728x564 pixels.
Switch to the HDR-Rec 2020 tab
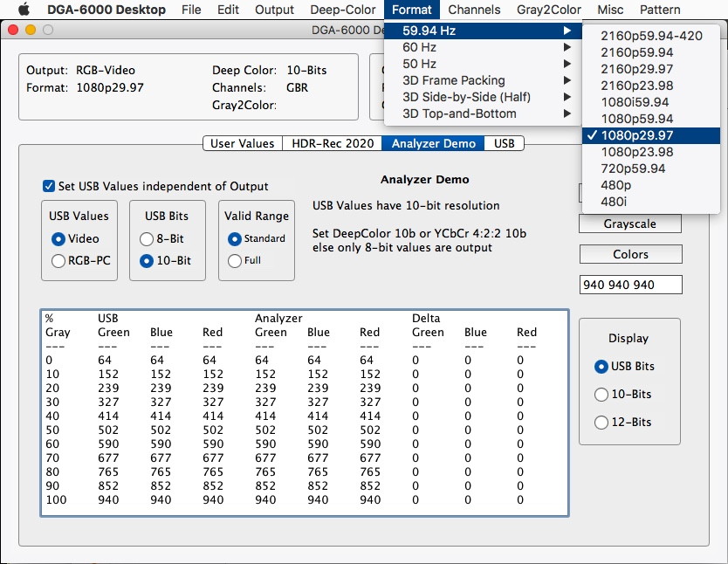pos(332,143)
